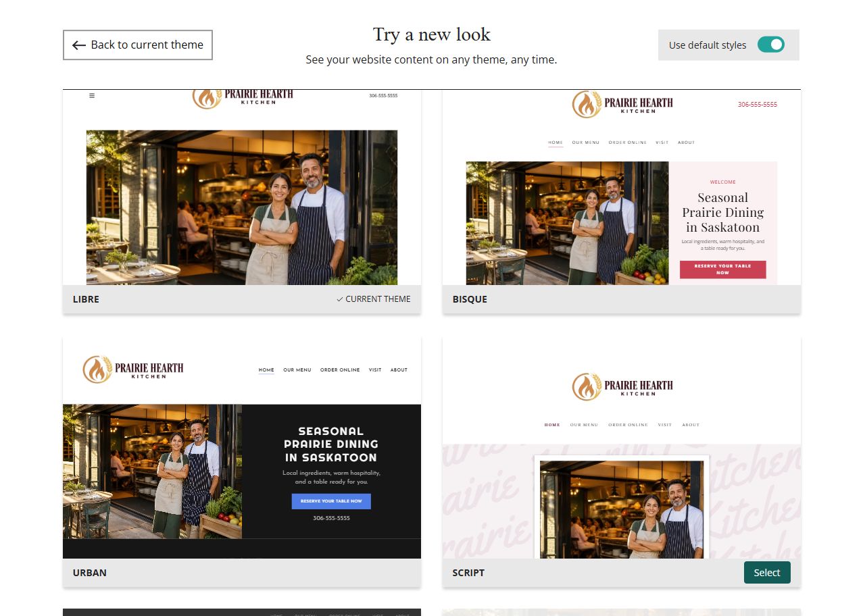Click the back arrow icon

(79, 45)
